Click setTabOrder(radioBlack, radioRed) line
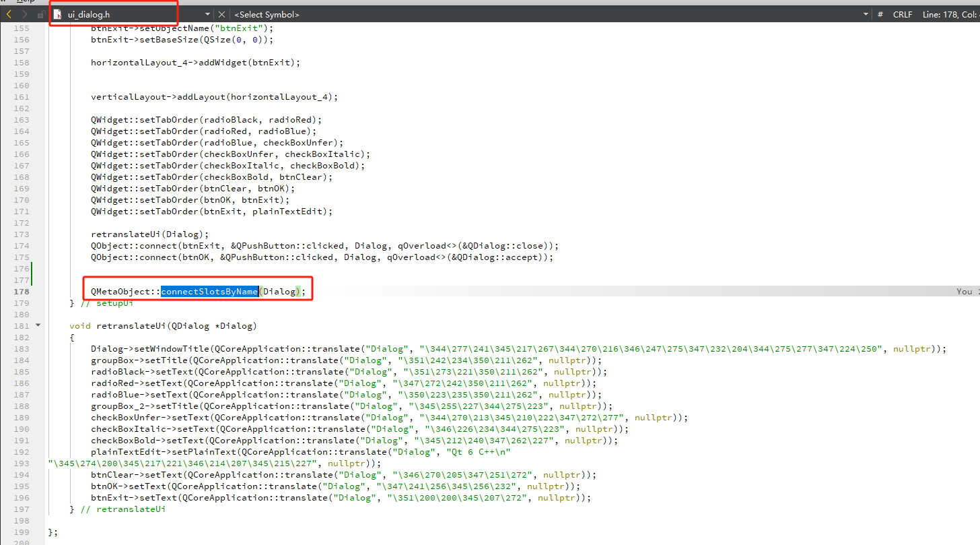 [206, 120]
